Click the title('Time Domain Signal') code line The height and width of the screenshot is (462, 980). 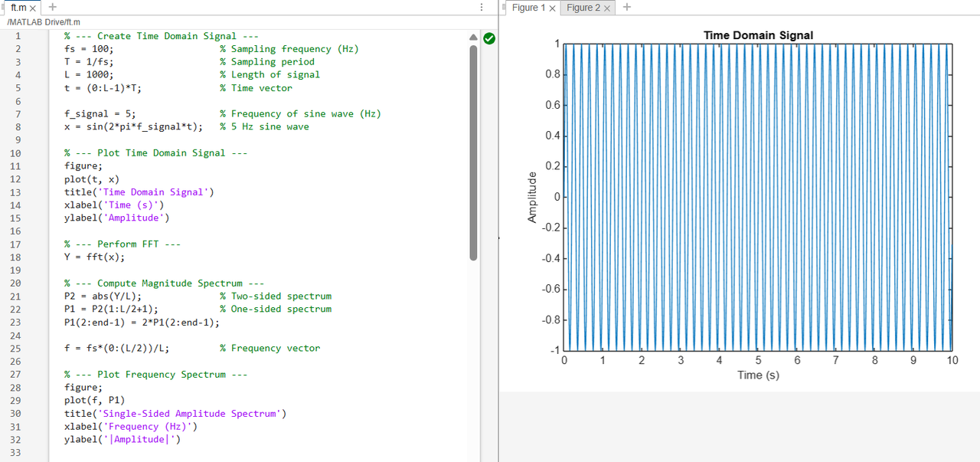tap(139, 192)
